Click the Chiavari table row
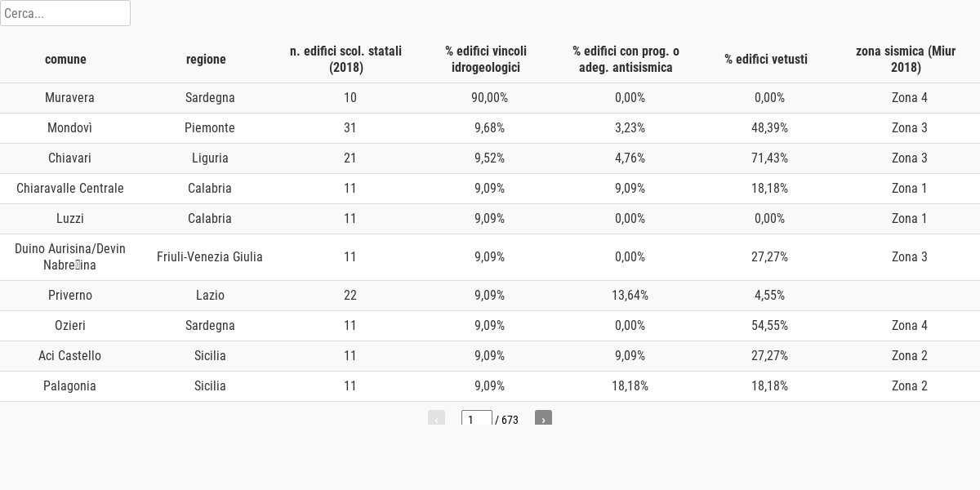Viewport: 980px width, 490px height. (490, 158)
